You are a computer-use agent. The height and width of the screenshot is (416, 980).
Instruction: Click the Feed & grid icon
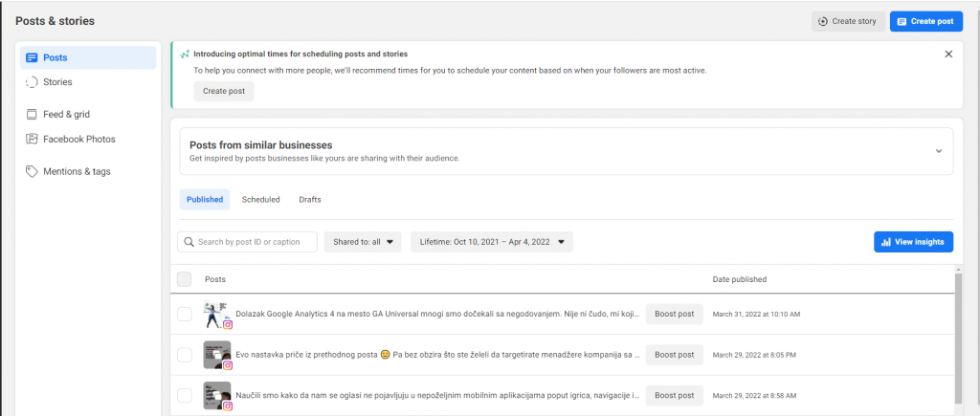click(32, 115)
